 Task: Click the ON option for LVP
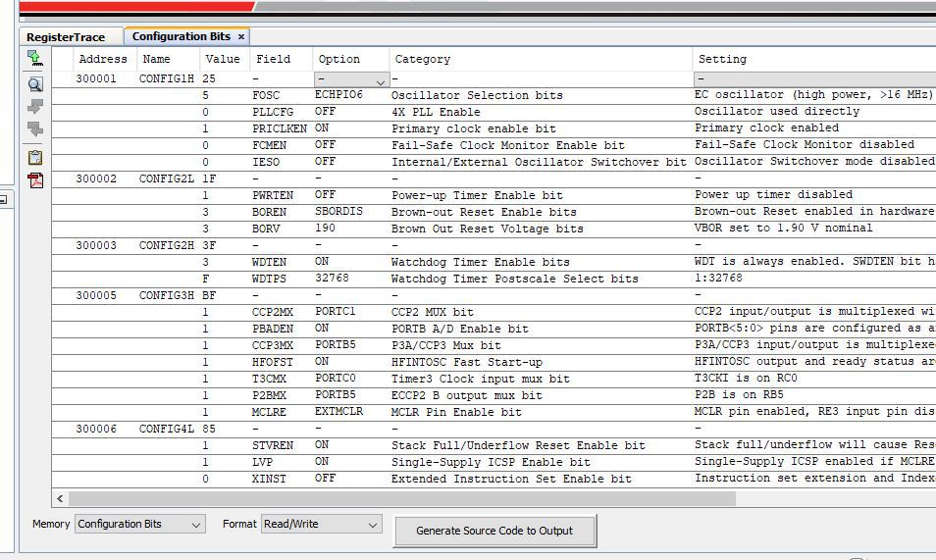click(x=322, y=462)
